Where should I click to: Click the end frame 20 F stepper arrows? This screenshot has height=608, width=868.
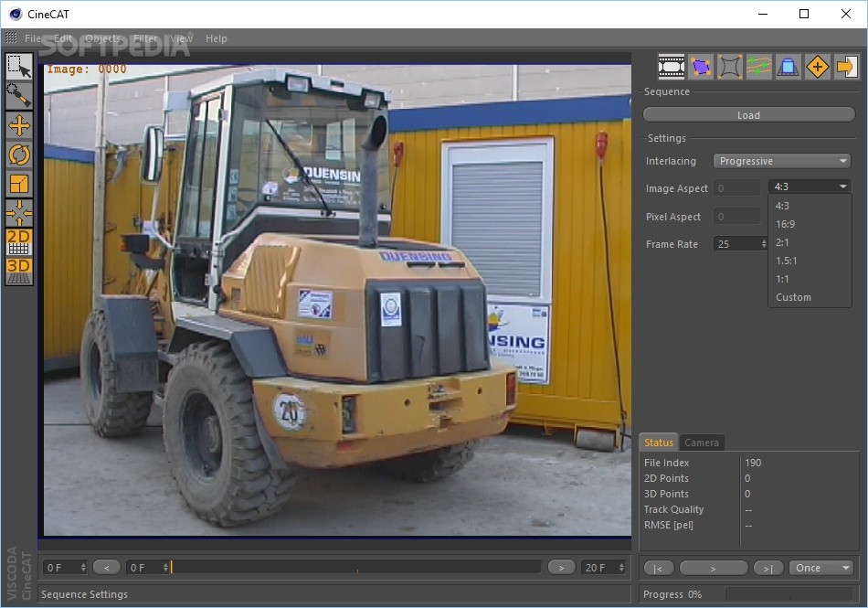(621, 568)
